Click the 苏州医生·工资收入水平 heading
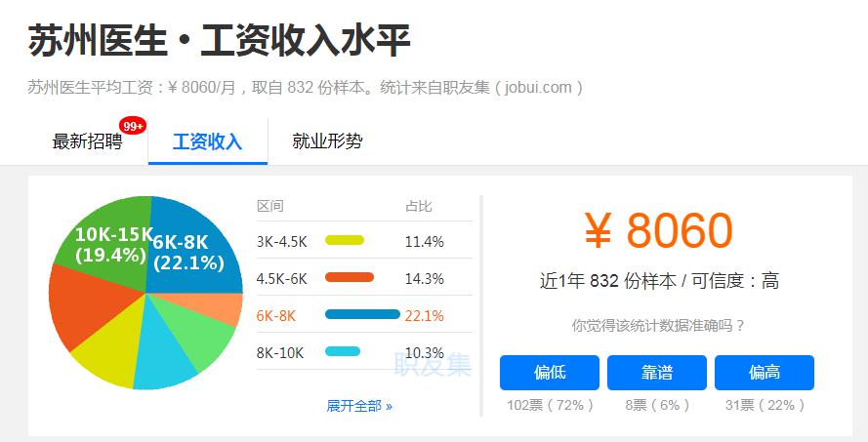This screenshot has width=868, height=442. pyautogui.click(x=220, y=41)
